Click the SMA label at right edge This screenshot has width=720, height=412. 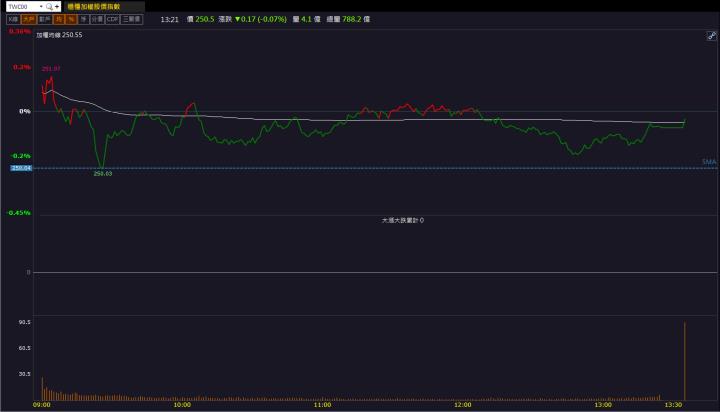(709, 162)
